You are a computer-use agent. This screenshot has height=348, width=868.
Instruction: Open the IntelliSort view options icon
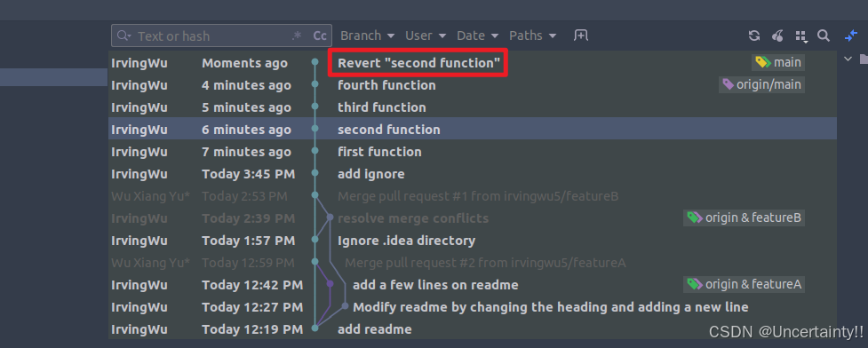pyautogui.click(x=800, y=36)
